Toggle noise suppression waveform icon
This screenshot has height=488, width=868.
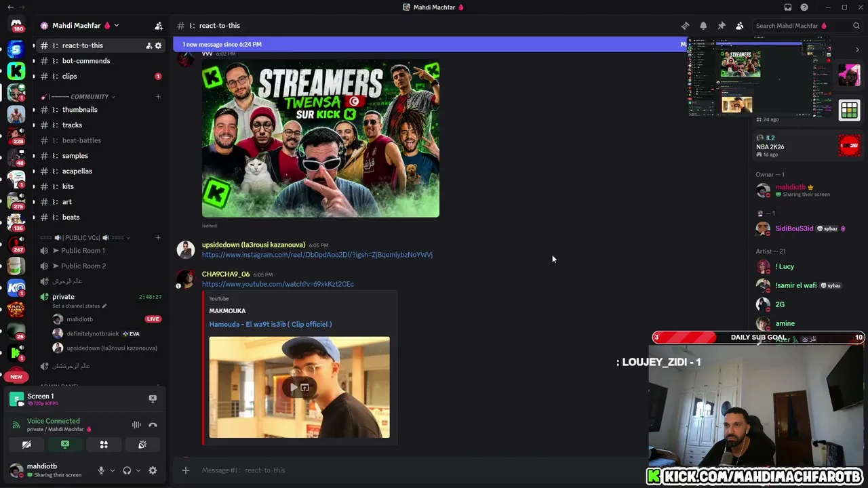coord(136,425)
